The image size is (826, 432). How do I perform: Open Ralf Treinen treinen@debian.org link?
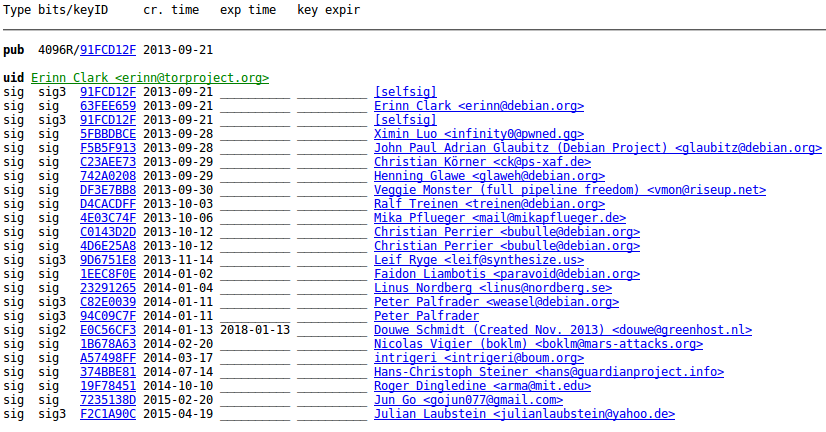click(x=489, y=204)
